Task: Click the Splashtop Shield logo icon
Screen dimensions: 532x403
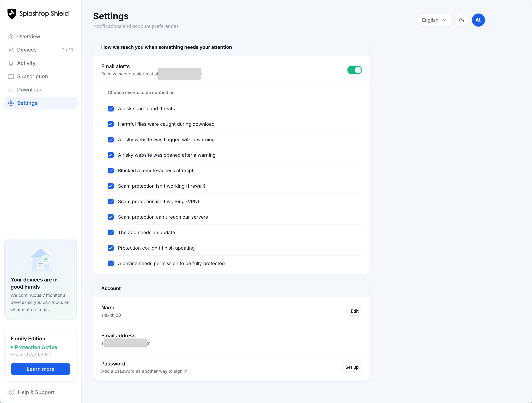Action: (x=12, y=14)
